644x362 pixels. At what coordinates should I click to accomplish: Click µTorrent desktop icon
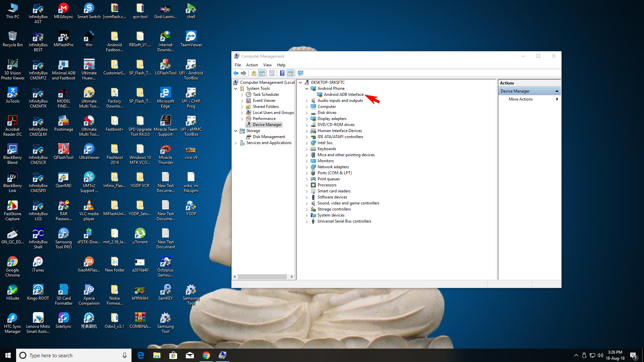140,236
